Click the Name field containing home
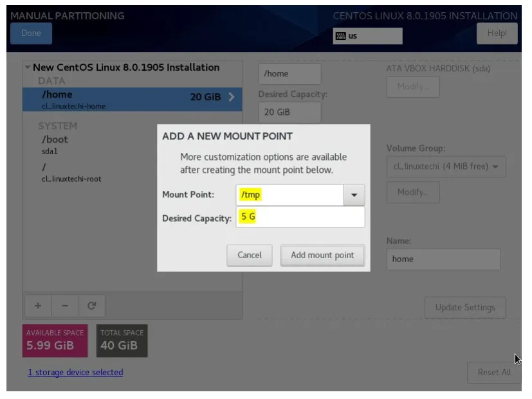Screen dimensions: 532x399 (443, 260)
